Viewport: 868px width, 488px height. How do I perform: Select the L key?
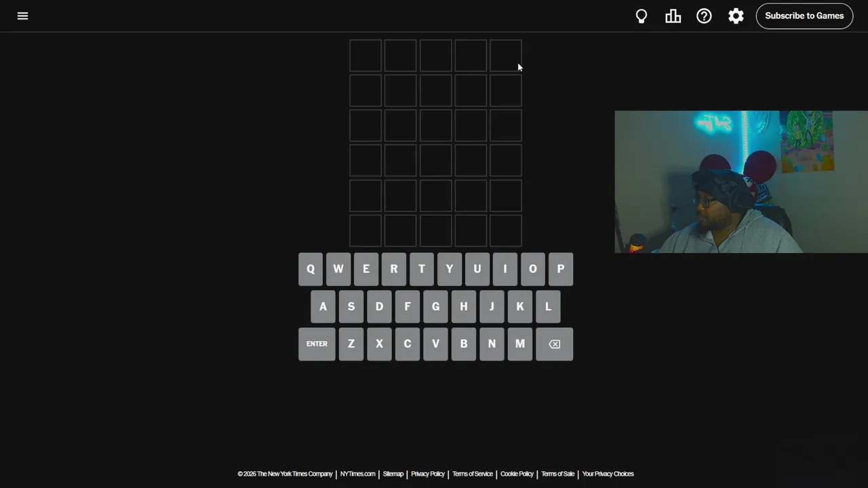click(x=548, y=306)
